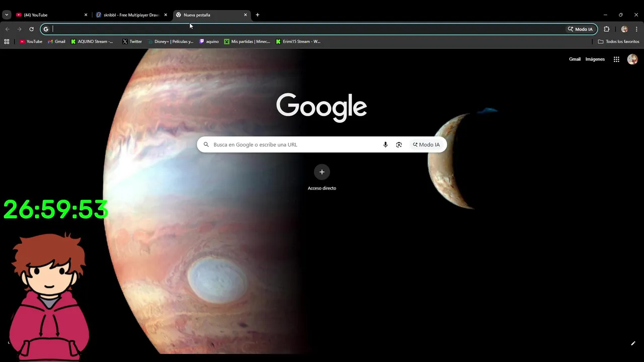644x362 pixels.
Task: Open a new tab with plus button
Action: (x=258, y=15)
